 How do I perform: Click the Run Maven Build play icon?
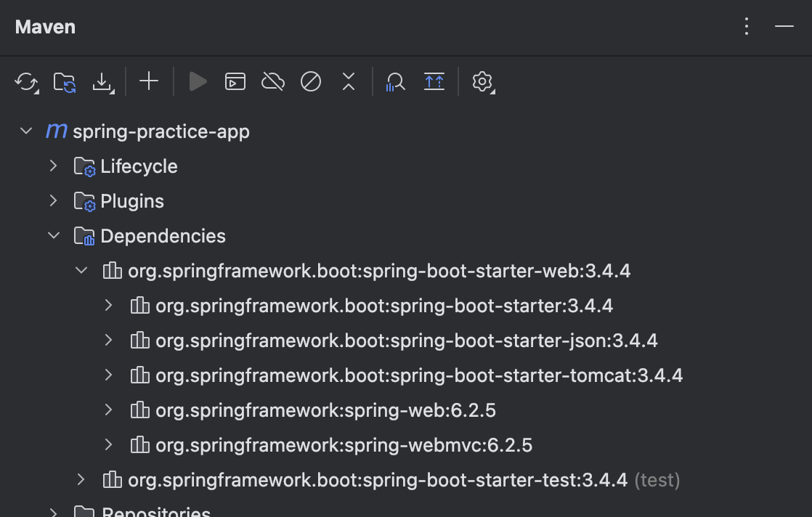[x=198, y=81]
